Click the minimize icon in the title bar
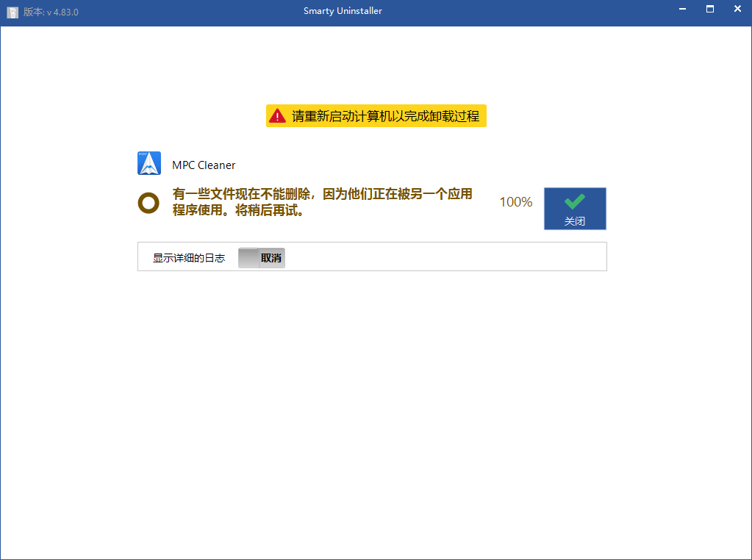Screen dimensions: 752x560 tap(681, 10)
